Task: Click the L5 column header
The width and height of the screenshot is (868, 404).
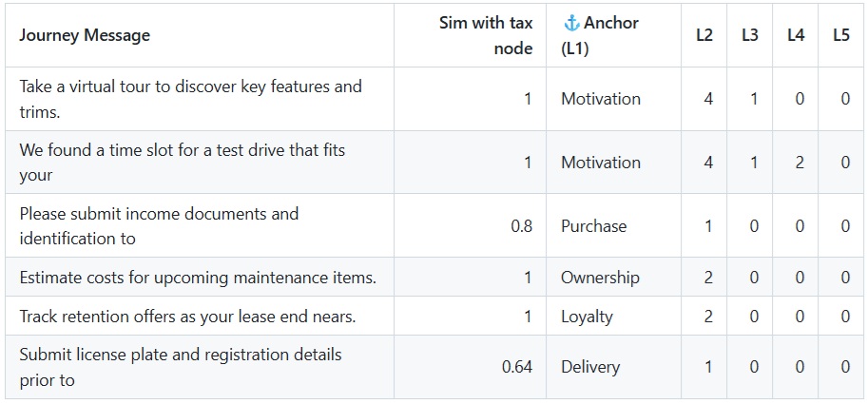Action: click(841, 35)
